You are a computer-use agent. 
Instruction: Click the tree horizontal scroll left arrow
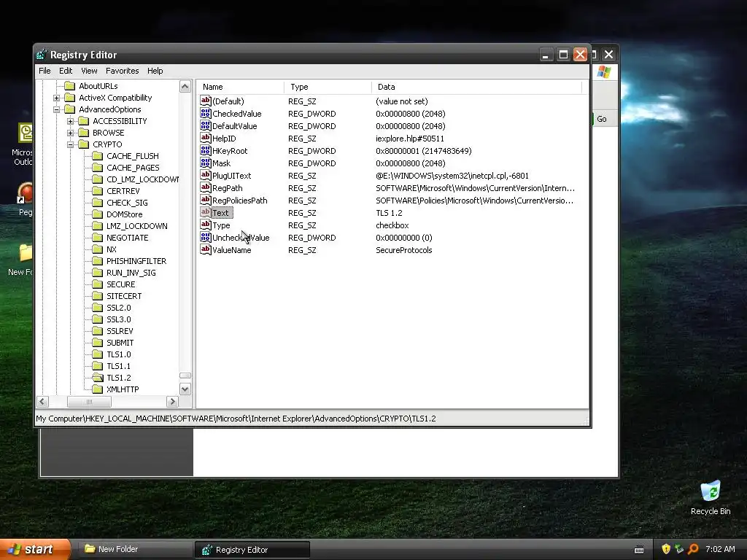tap(42, 402)
